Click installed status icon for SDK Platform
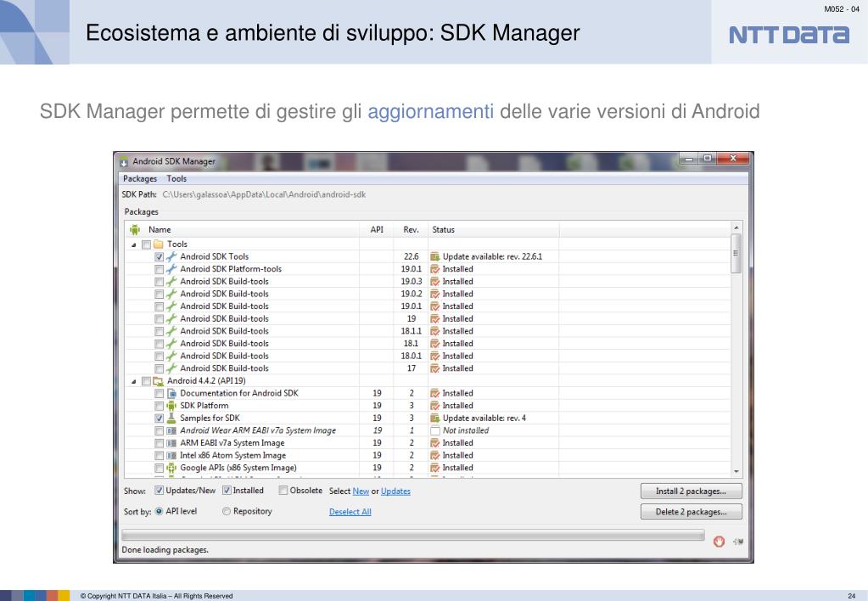Viewport: 868px width, 601px height. [435, 406]
